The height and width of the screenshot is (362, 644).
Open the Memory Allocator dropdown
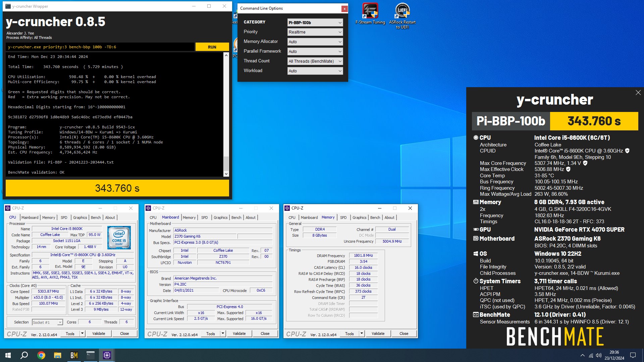pos(315,42)
